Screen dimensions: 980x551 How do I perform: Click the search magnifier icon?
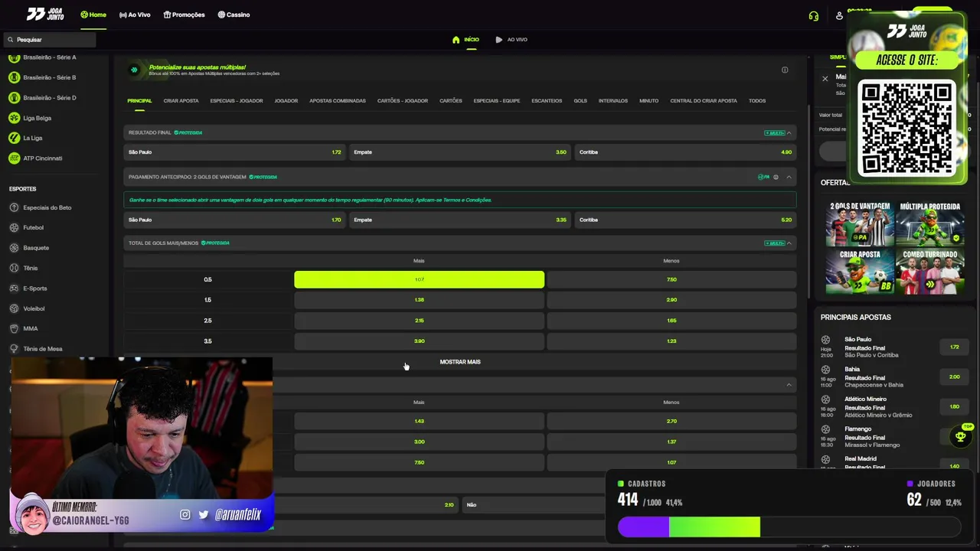11,39
